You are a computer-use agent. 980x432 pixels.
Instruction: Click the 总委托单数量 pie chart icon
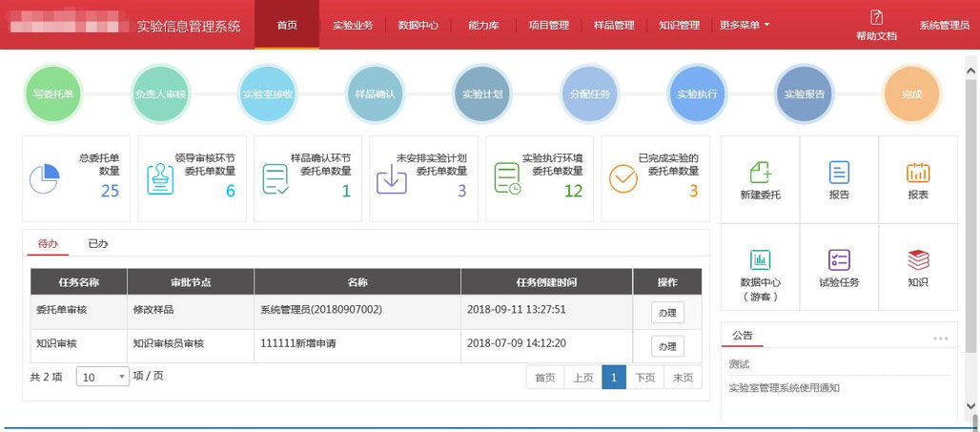[45, 178]
